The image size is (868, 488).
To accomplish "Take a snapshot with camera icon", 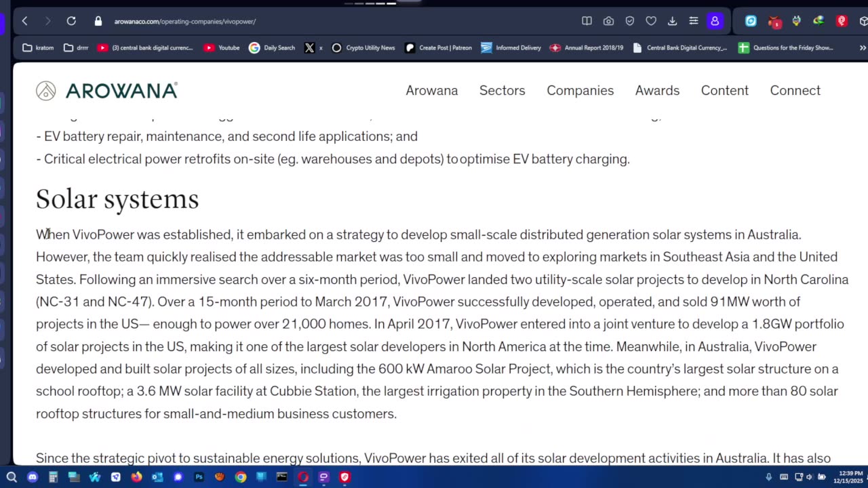I will pos(608,21).
